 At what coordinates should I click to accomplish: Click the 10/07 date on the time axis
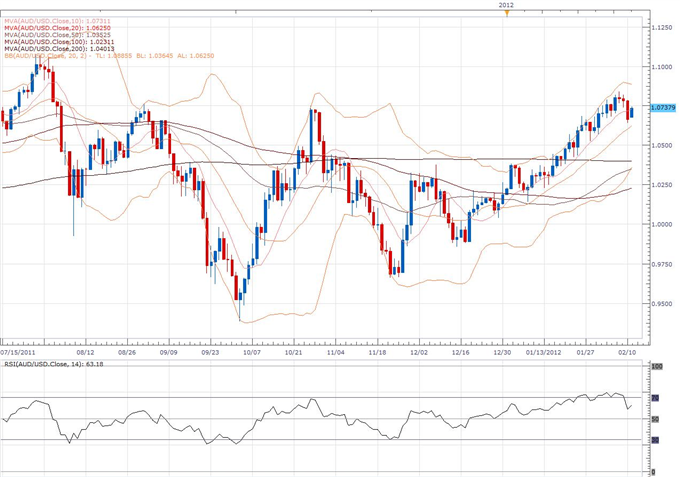point(251,352)
